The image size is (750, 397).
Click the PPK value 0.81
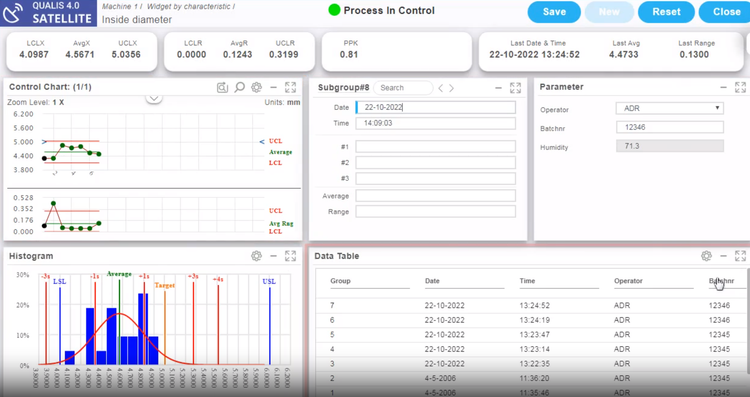[349, 55]
